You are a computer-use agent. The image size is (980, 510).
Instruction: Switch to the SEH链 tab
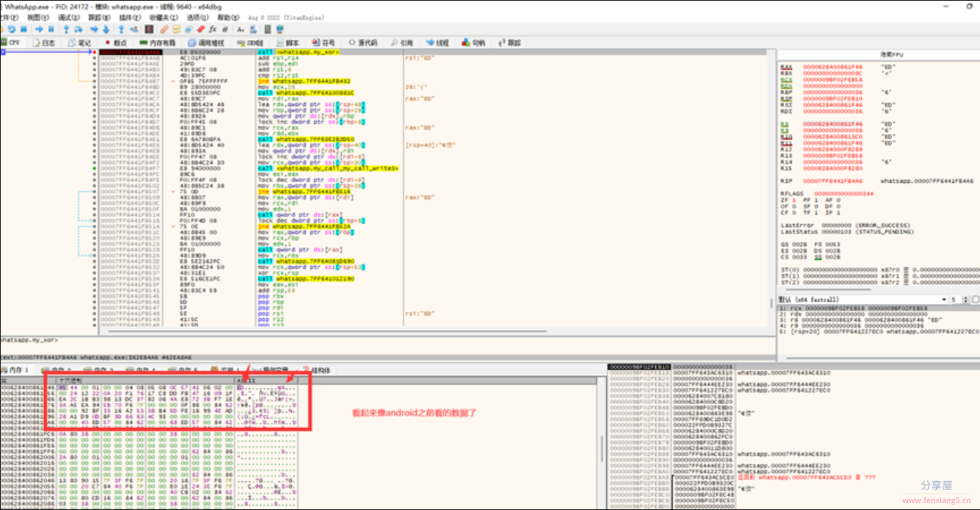(249, 43)
